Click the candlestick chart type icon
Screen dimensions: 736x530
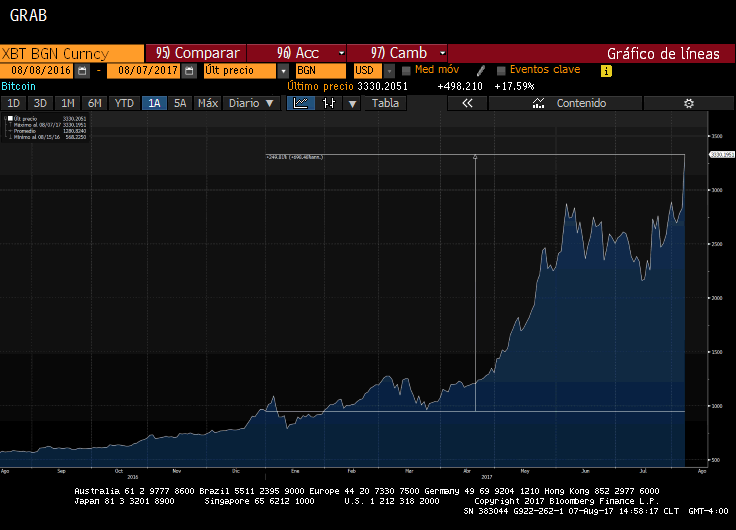click(327, 103)
